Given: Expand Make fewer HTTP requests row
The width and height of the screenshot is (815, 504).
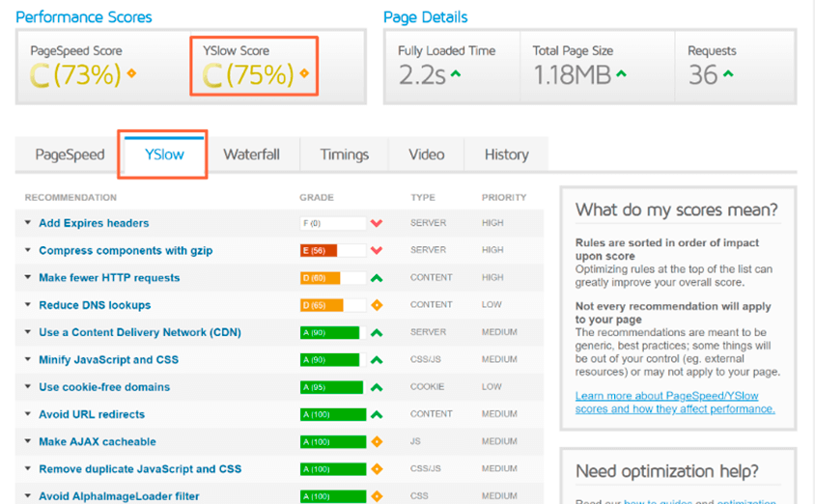Looking at the screenshot, I should click(x=28, y=277).
